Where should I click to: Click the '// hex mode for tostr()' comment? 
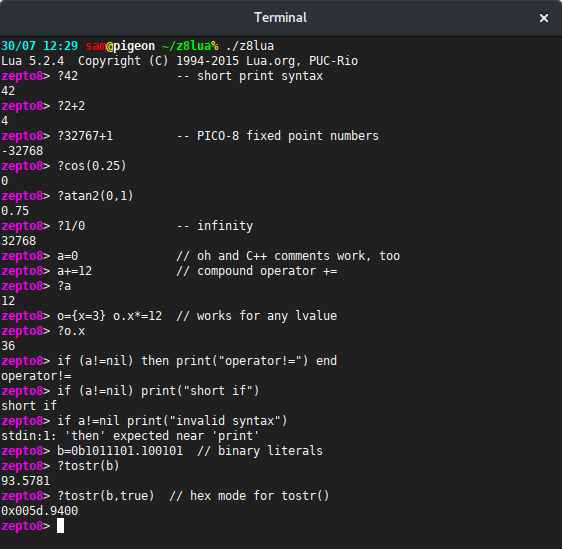click(x=249, y=496)
